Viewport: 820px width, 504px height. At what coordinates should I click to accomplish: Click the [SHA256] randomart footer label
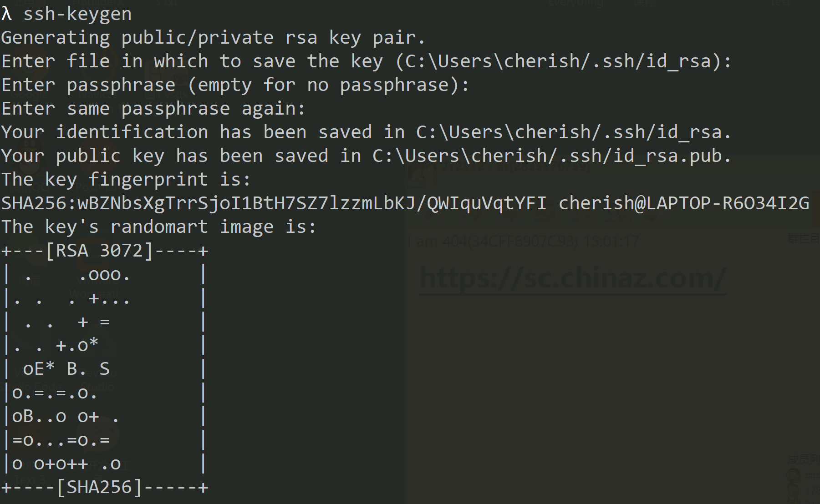(99, 487)
